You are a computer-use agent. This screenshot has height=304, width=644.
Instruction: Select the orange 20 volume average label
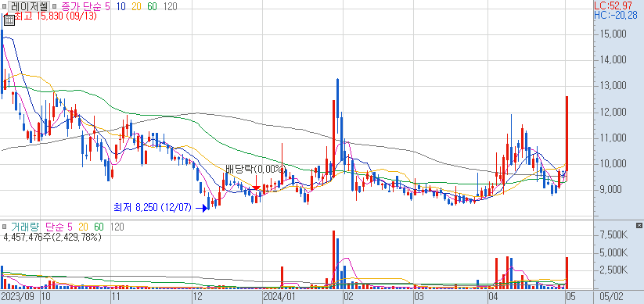point(84,227)
